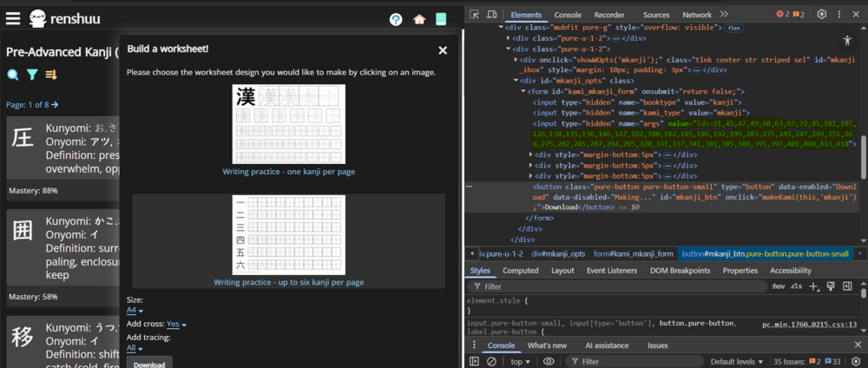Click the worksheet Download button
Viewport: 868px width, 368px height.
[x=148, y=363]
